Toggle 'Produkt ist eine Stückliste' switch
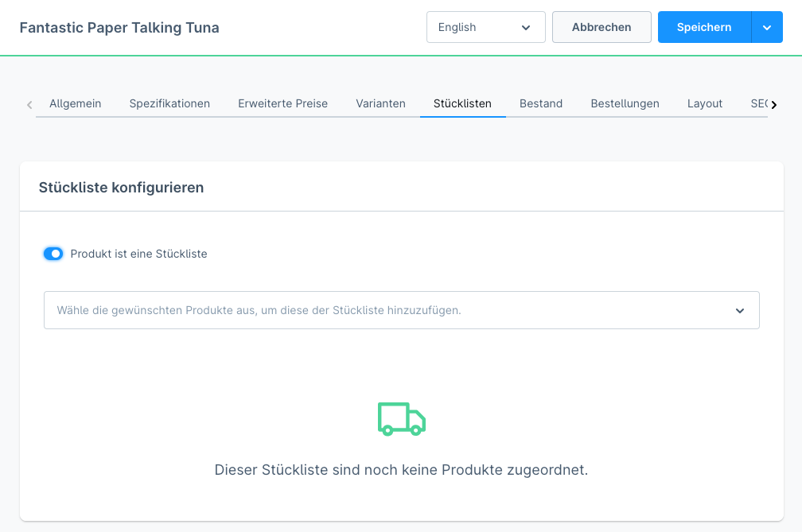This screenshot has width=802, height=532. pyautogui.click(x=53, y=254)
